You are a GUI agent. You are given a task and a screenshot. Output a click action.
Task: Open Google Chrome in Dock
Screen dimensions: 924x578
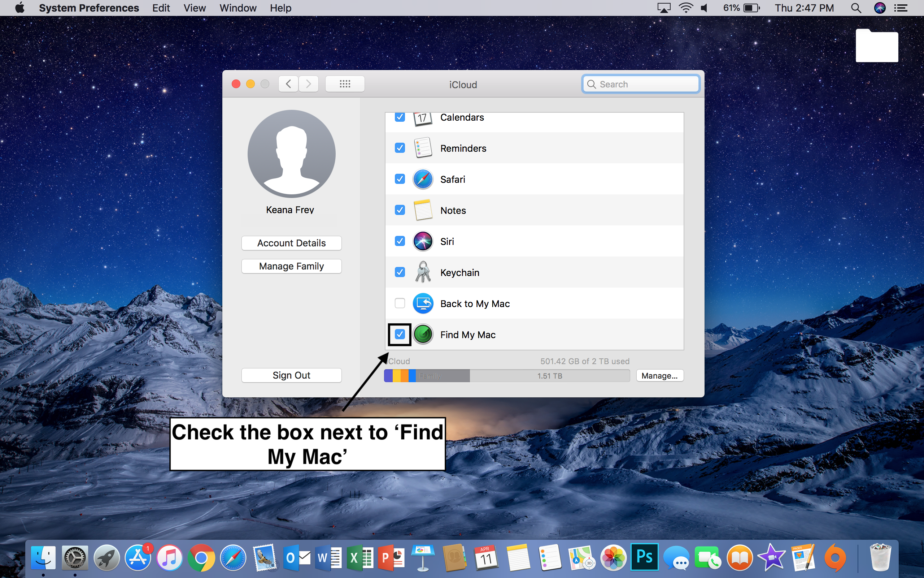[x=201, y=558]
